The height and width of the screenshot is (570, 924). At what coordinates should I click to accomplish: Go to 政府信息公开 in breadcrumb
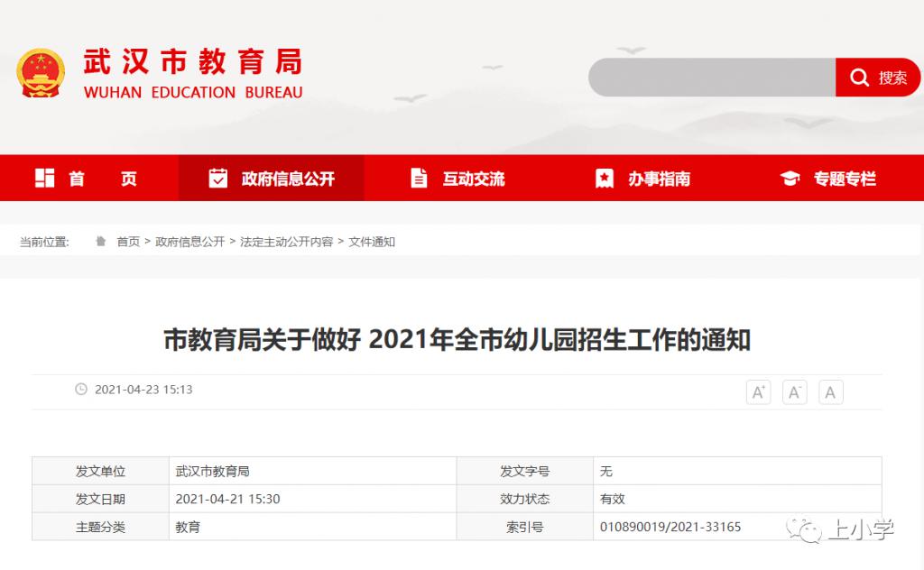(189, 242)
